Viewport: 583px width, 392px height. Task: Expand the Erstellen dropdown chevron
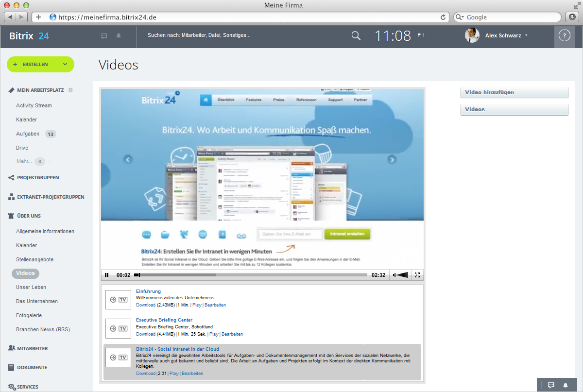(65, 64)
